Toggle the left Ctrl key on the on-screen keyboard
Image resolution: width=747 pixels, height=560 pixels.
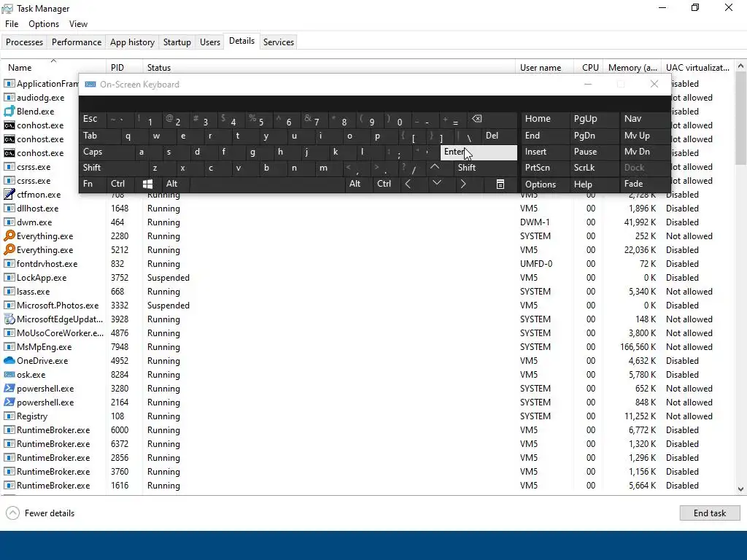[120, 184]
